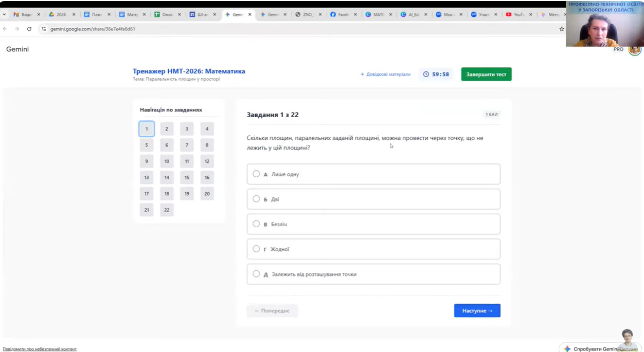Choose answer Д 'Залежить від розташування точки'

coord(256,274)
